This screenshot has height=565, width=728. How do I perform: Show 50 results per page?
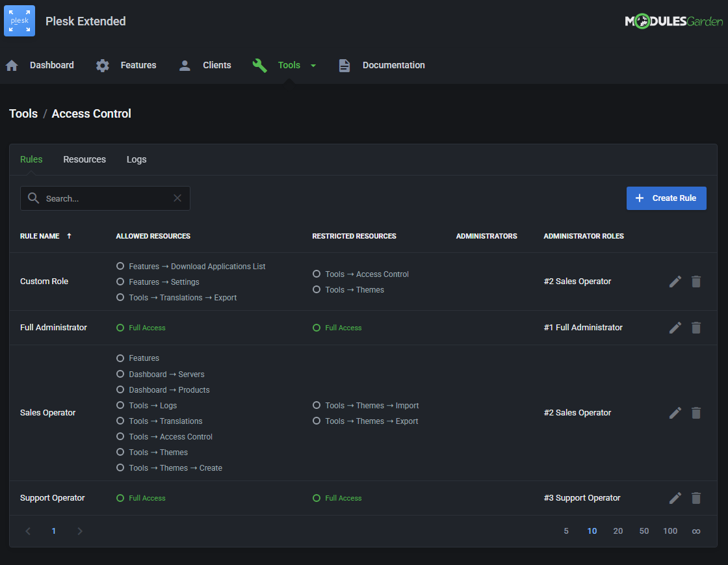(644, 531)
